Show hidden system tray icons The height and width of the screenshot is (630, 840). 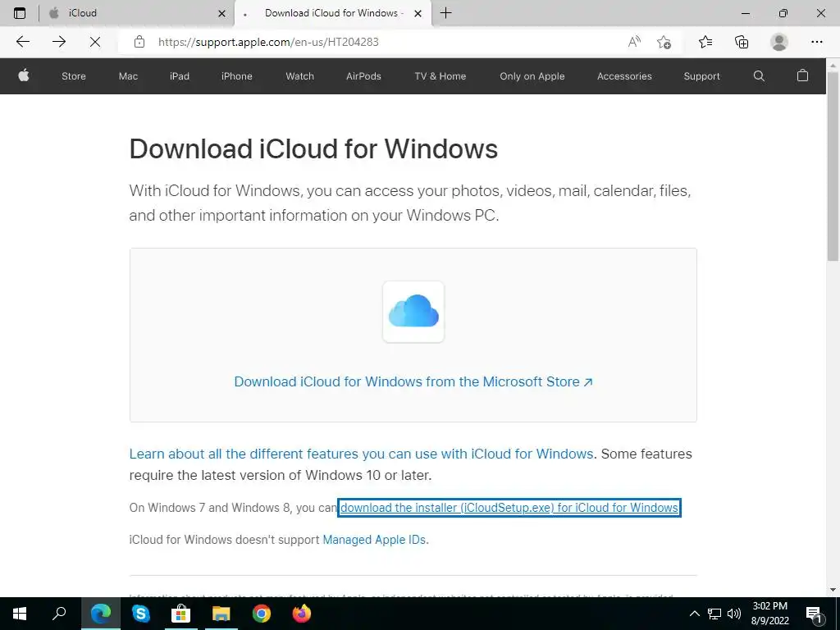click(x=694, y=614)
